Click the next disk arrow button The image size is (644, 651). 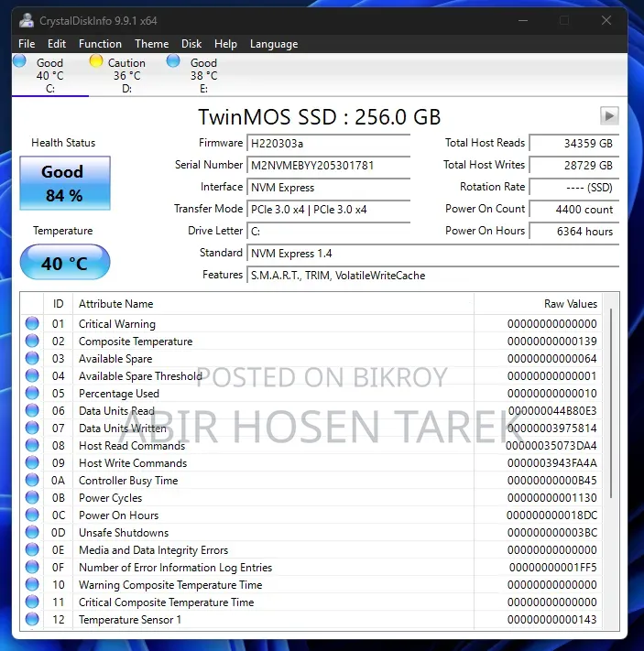click(609, 116)
